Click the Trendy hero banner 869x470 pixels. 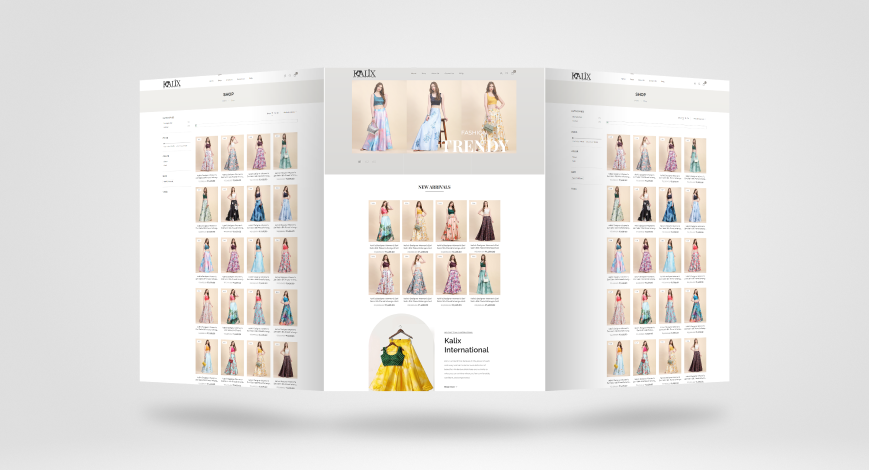[x=434, y=116]
